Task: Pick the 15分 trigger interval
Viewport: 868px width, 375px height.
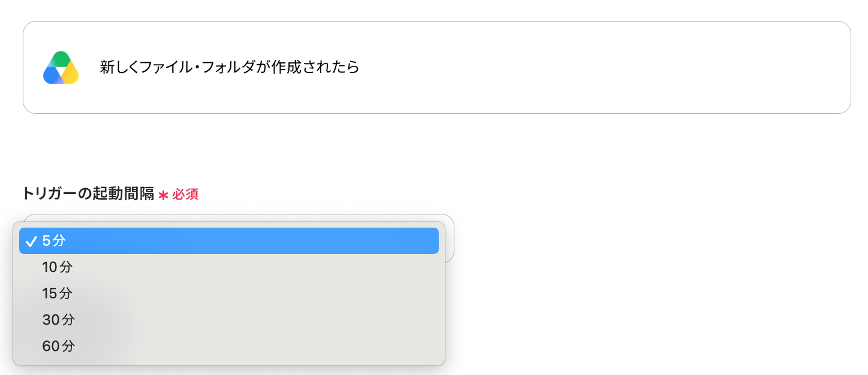Action: click(229, 294)
